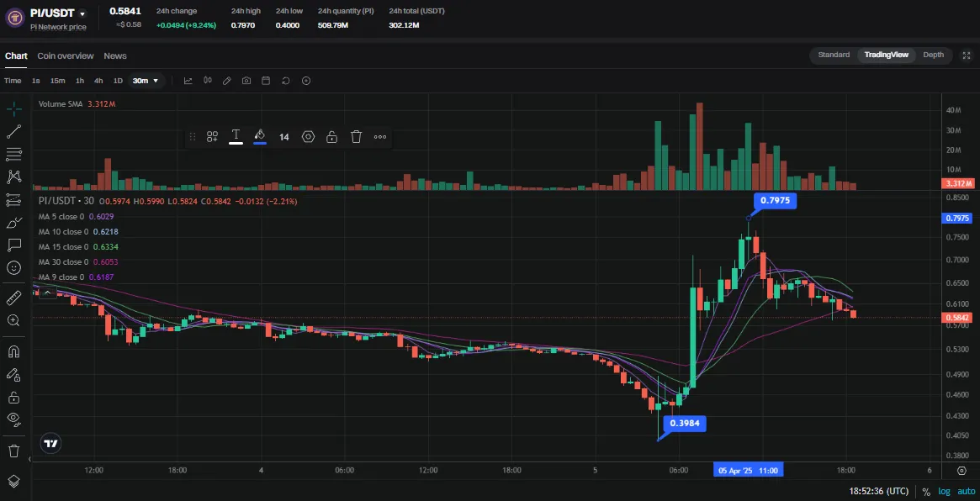Image resolution: width=980 pixels, height=501 pixels.
Task: Toggle magnet mode in left sidebar
Action: pos(13,351)
